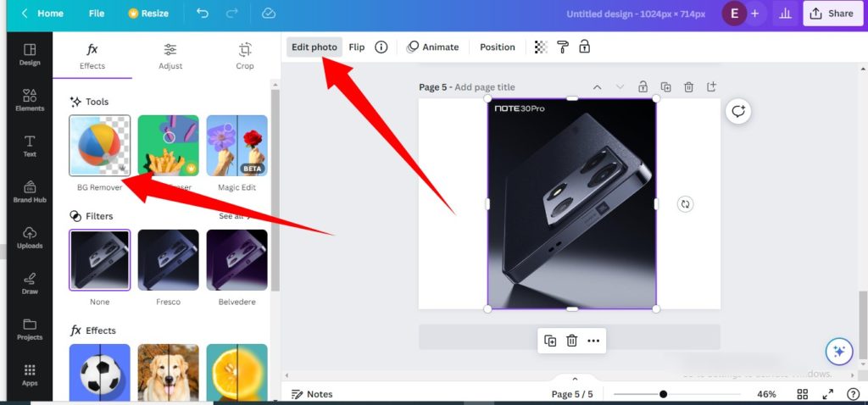Switch to the Adjust tab
The height and width of the screenshot is (405, 868).
pyautogui.click(x=170, y=56)
